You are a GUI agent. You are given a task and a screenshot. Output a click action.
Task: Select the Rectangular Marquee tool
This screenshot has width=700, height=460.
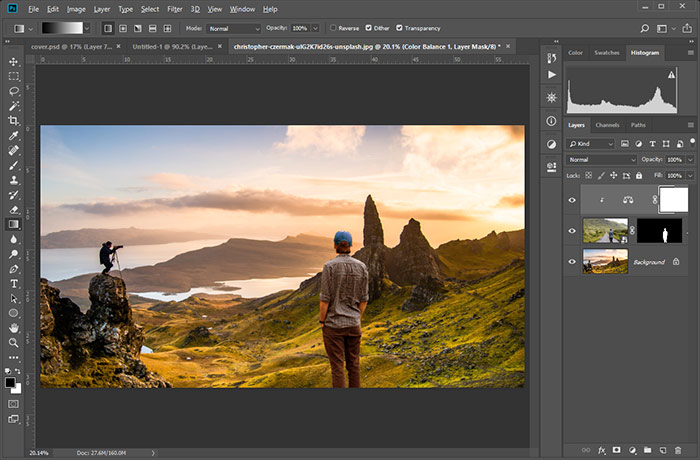14,76
